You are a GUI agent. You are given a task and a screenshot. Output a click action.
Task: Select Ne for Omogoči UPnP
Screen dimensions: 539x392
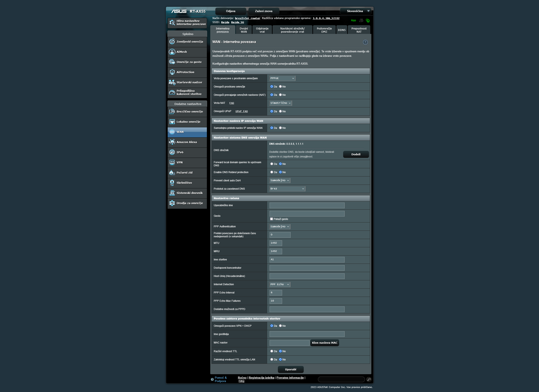point(280,111)
